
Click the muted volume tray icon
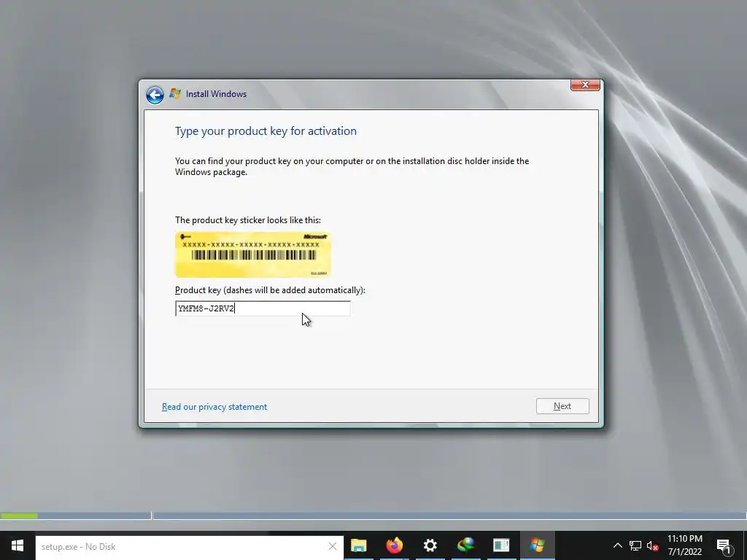pyautogui.click(x=653, y=545)
